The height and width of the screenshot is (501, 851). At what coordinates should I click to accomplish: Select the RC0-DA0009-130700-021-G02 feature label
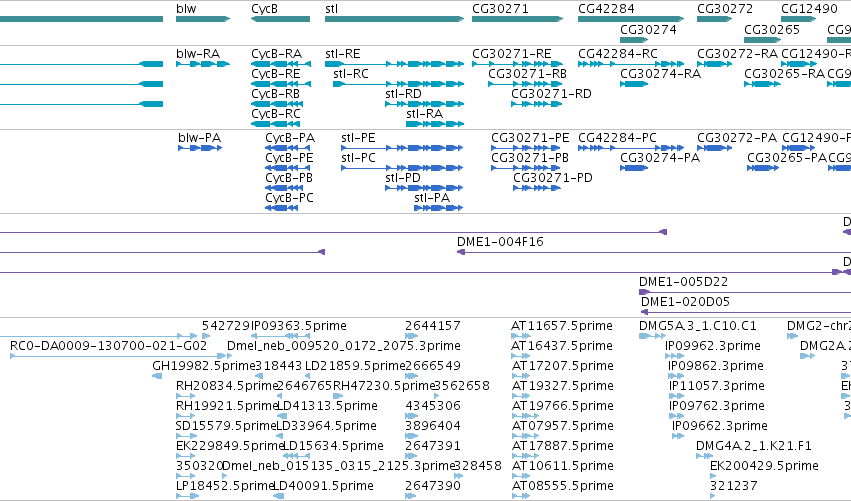[x=109, y=346]
